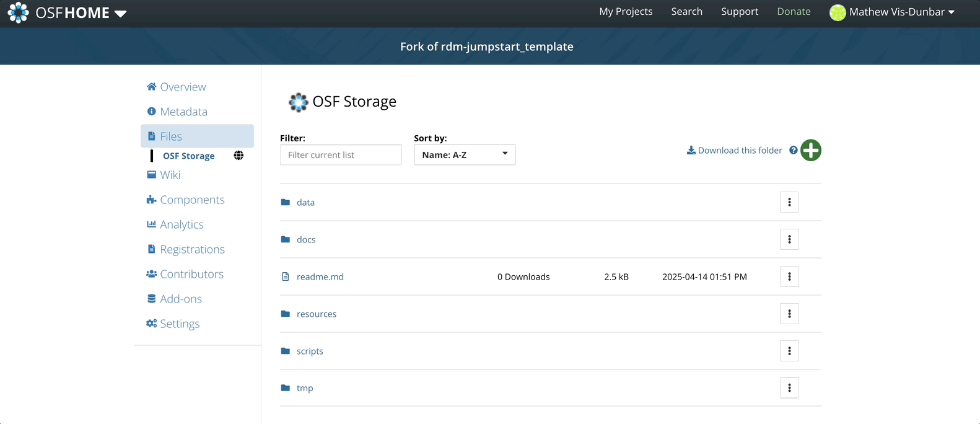Viewport: 980px width, 424px height.
Task: Click the green plus add-file icon
Action: tap(810, 150)
